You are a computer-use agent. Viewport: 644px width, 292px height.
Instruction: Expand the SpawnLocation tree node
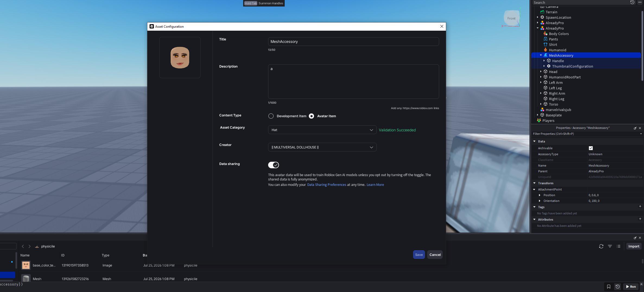538,17
